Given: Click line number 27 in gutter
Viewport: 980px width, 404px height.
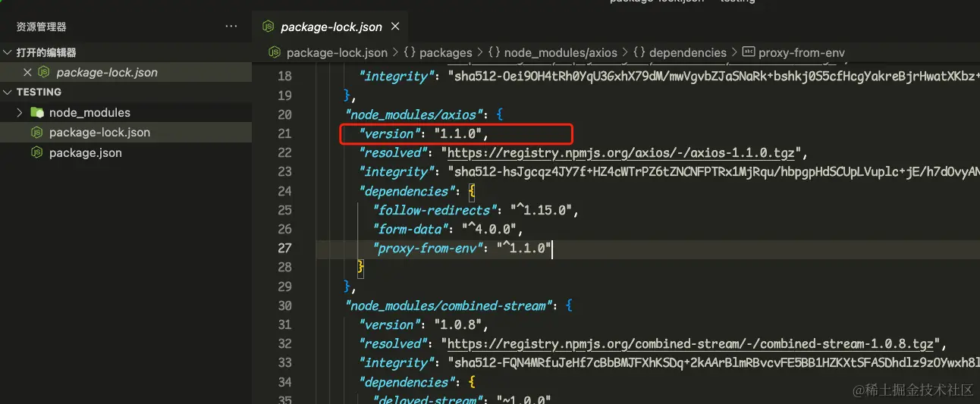Looking at the screenshot, I should coord(284,248).
